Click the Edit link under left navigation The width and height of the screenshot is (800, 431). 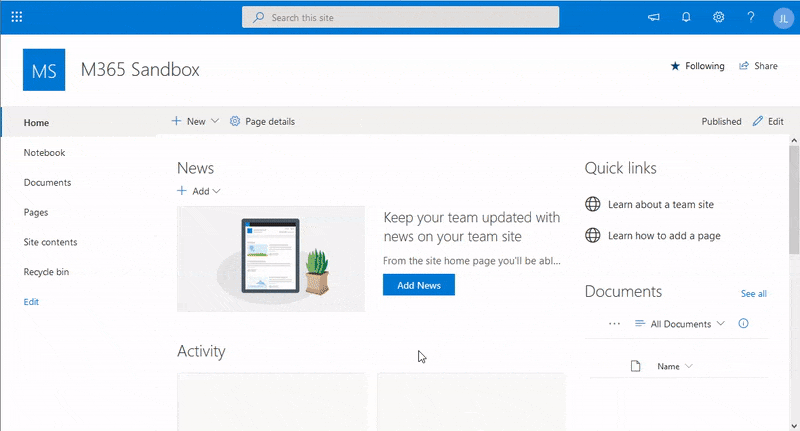(31, 301)
